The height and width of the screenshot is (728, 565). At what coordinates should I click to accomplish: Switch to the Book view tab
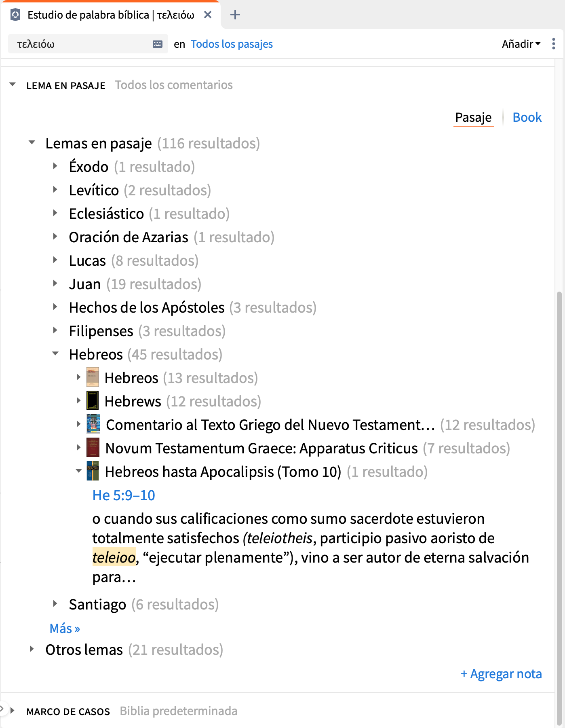(527, 117)
